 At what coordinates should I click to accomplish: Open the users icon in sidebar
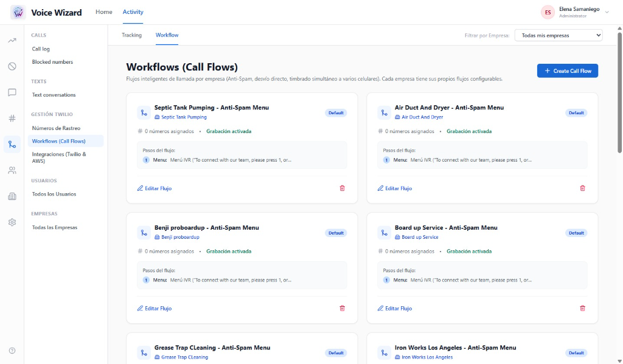12,170
